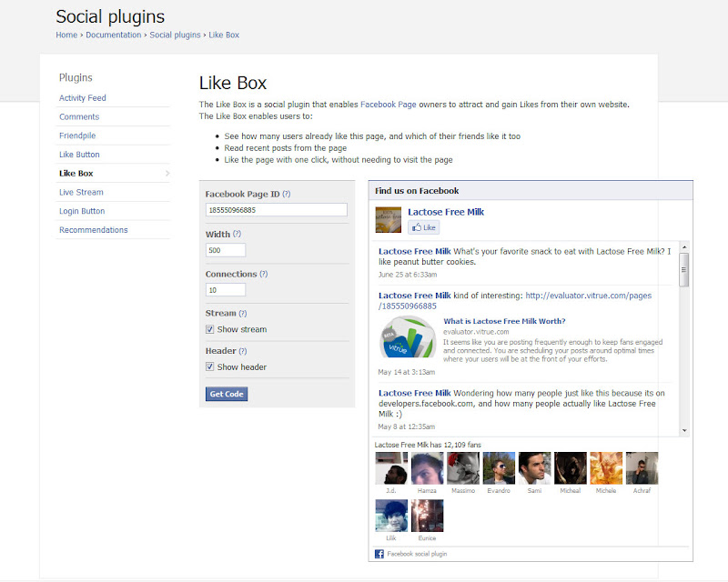Image resolution: width=728 pixels, height=582 pixels.
Task: Uncheck the Show header checkbox
Action: pyautogui.click(x=210, y=366)
